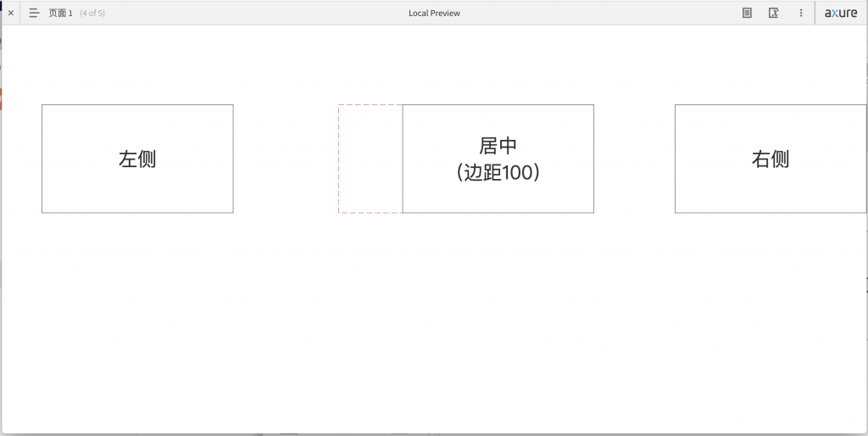The height and width of the screenshot is (436, 868).
Task: Click the dashed-outline placeholder box
Action: 370,159
